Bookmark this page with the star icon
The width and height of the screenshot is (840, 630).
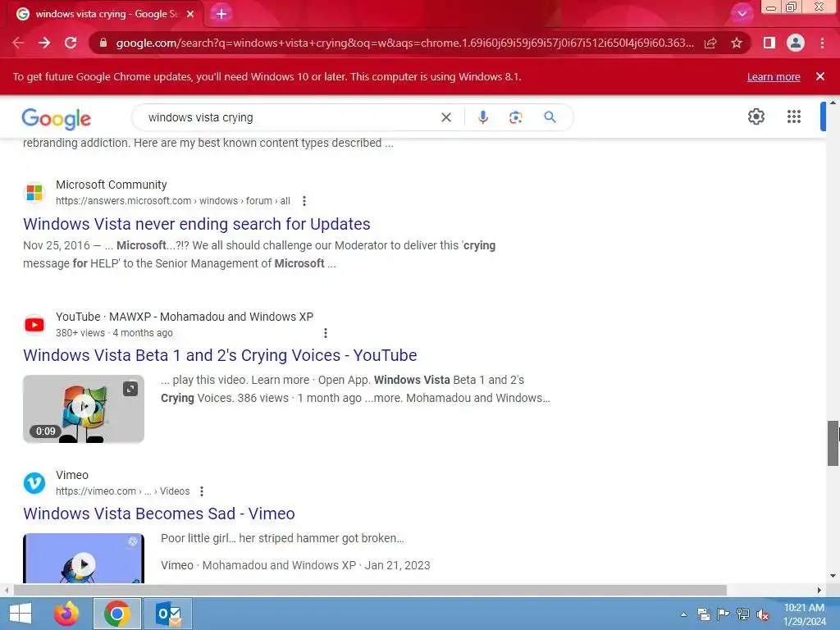[x=737, y=43]
